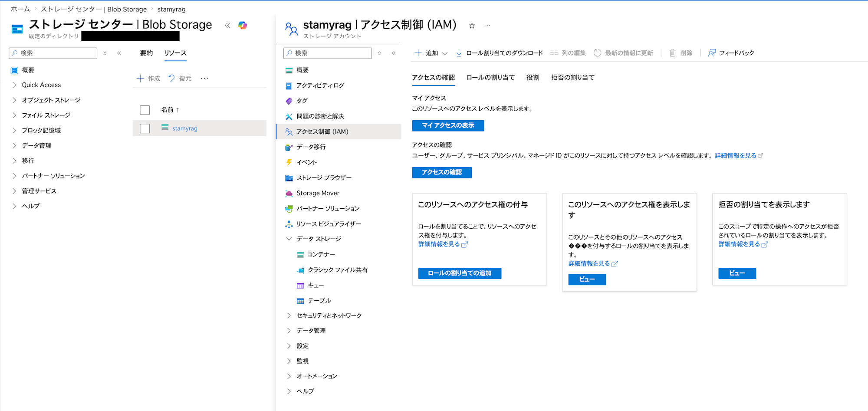The width and height of the screenshot is (868, 411).
Task: Click the ロール割り当てのダウンロード download icon
Action: point(459,53)
